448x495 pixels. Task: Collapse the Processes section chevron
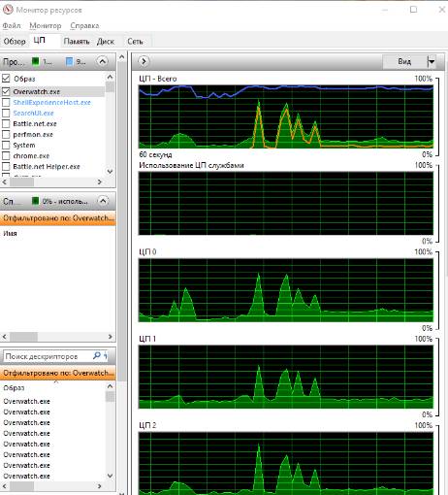click(x=103, y=61)
